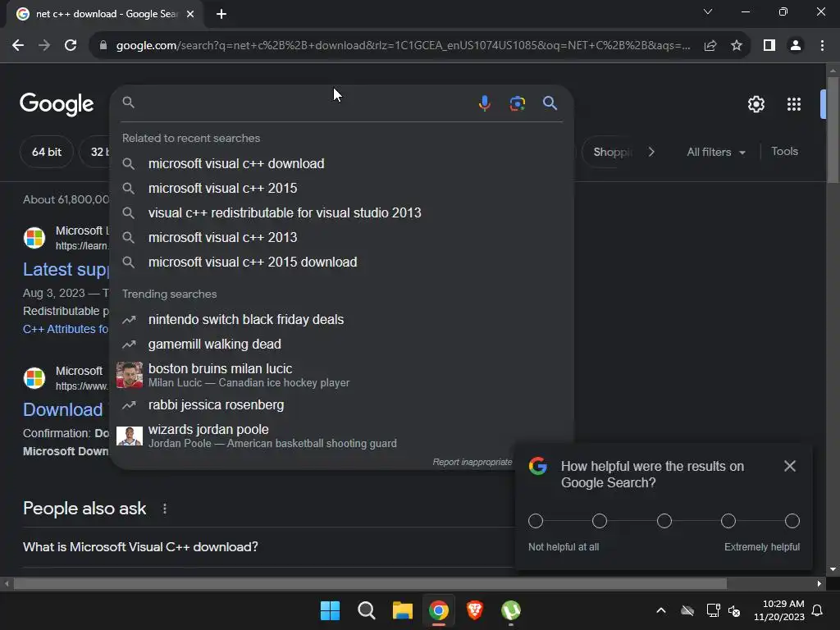Search by image with the Lens icon
This screenshot has width=840, height=630.
click(517, 103)
